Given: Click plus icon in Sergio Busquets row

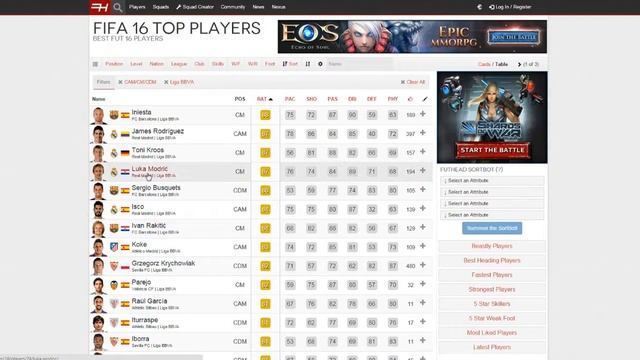Looking at the screenshot, I should 423,189.
